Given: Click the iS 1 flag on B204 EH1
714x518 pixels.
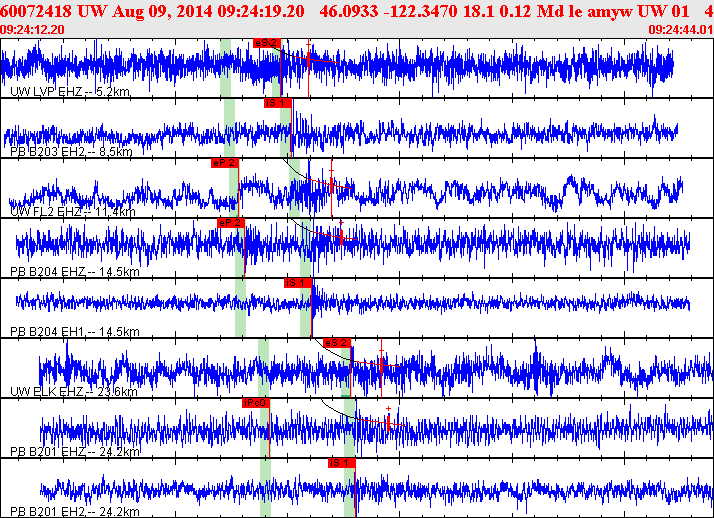Looking at the screenshot, I should pos(298,283).
